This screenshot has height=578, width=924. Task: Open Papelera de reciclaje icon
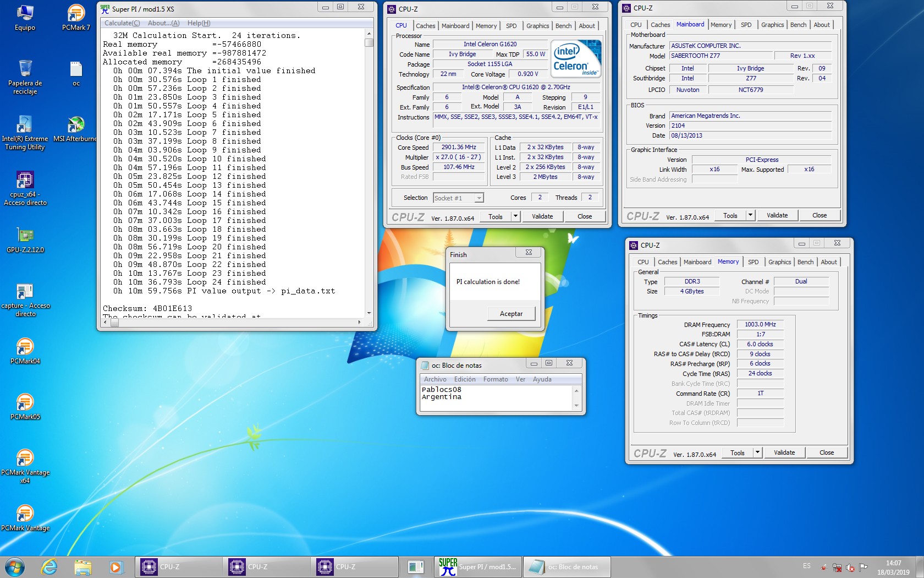pyautogui.click(x=25, y=77)
